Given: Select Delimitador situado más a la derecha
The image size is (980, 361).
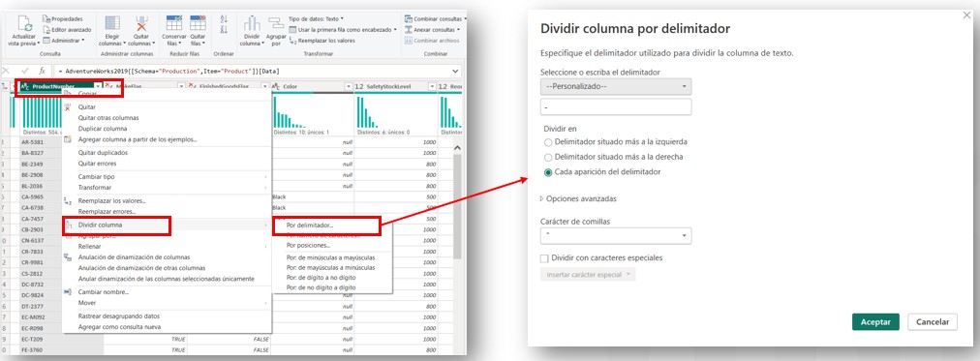Looking at the screenshot, I should tap(548, 157).
